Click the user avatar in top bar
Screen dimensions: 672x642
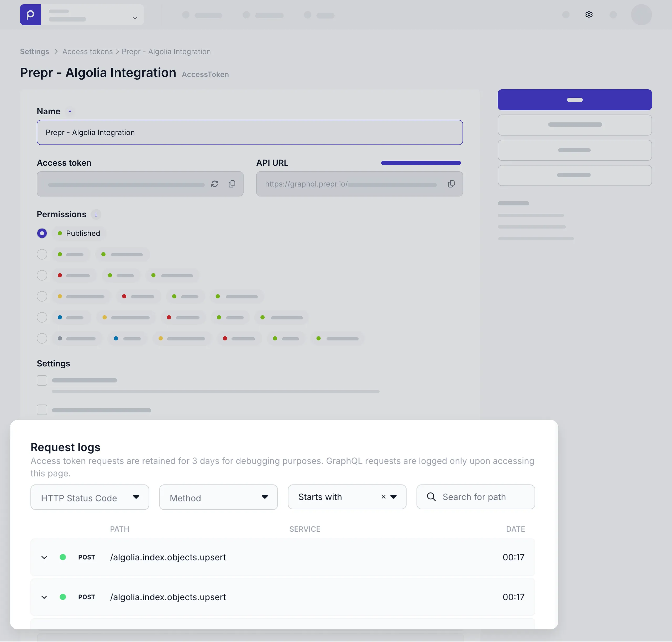point(641,15)
